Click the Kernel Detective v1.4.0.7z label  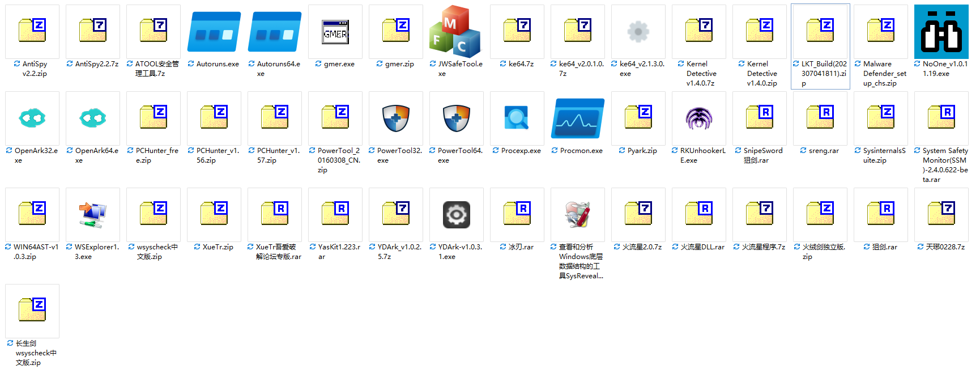click(x=701, y=74)
